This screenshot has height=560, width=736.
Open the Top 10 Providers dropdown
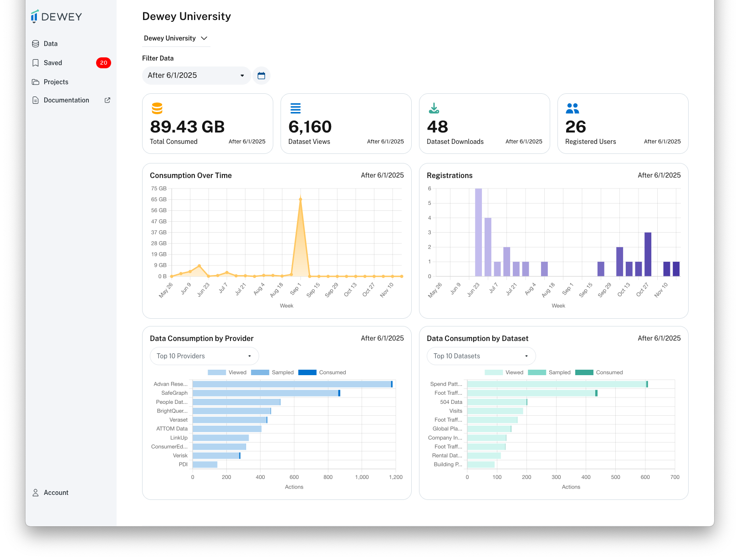coord(204,356)
